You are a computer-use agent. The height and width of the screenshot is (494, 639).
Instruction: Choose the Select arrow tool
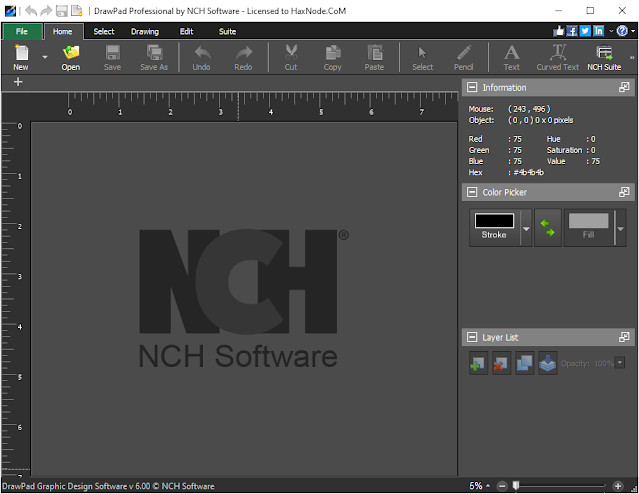pos(423,57)
